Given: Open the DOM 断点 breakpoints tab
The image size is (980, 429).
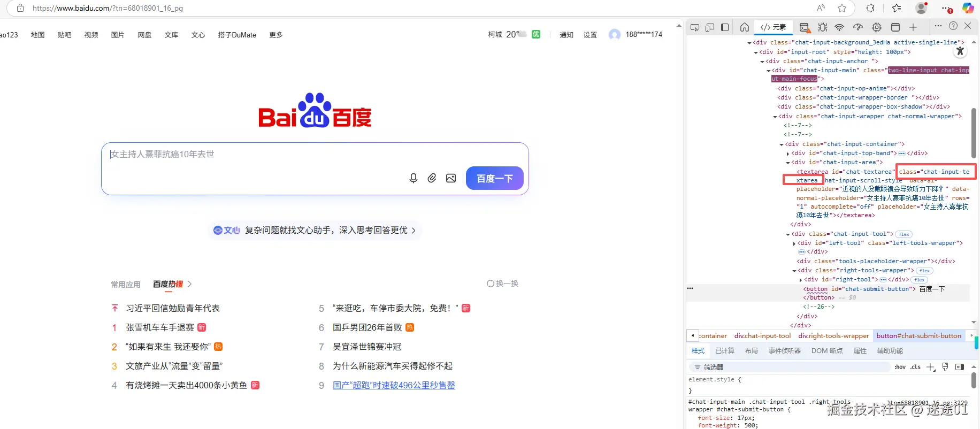Looking at the screenshot, I should [x=827, y=351].
